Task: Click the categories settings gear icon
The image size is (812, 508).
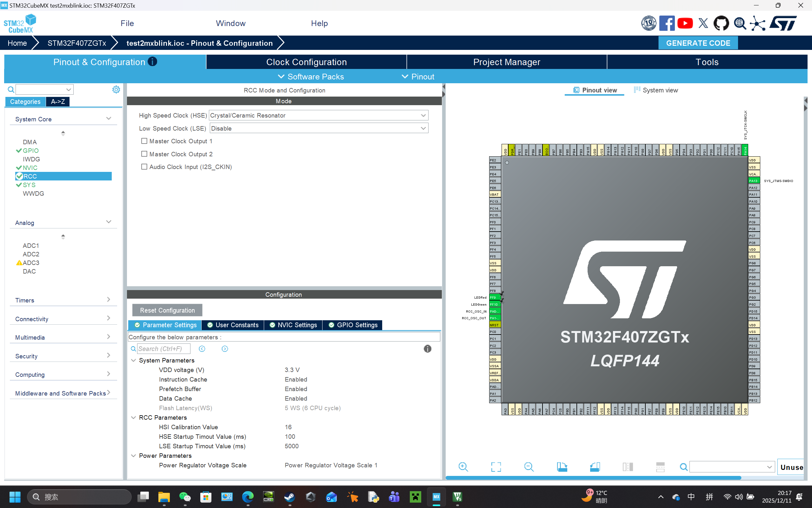Action: point(116,89)
